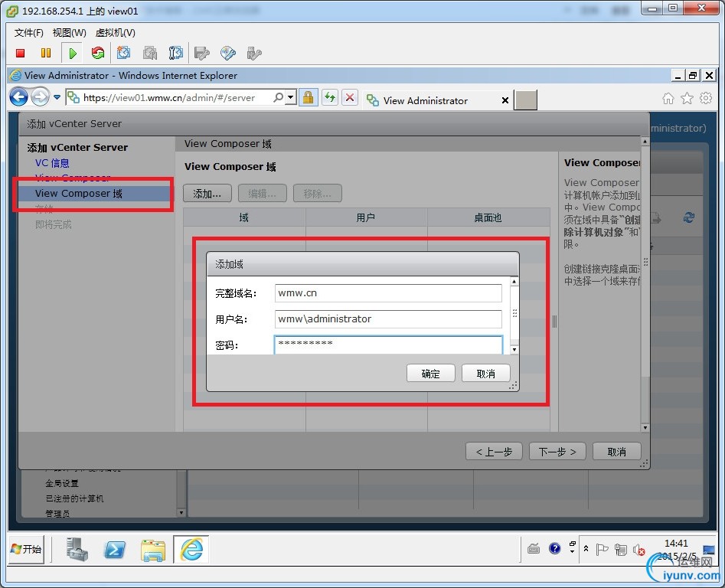
Task: Click the CD/DVD device connect icon
Action: (x=228, y=53)
